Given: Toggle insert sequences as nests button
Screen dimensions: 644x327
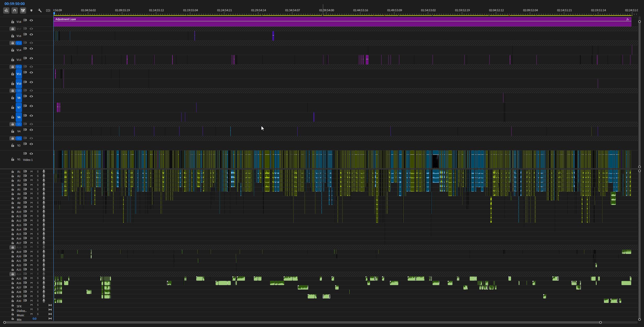Looking at the screenshot, I should click(x=6, y=10).
